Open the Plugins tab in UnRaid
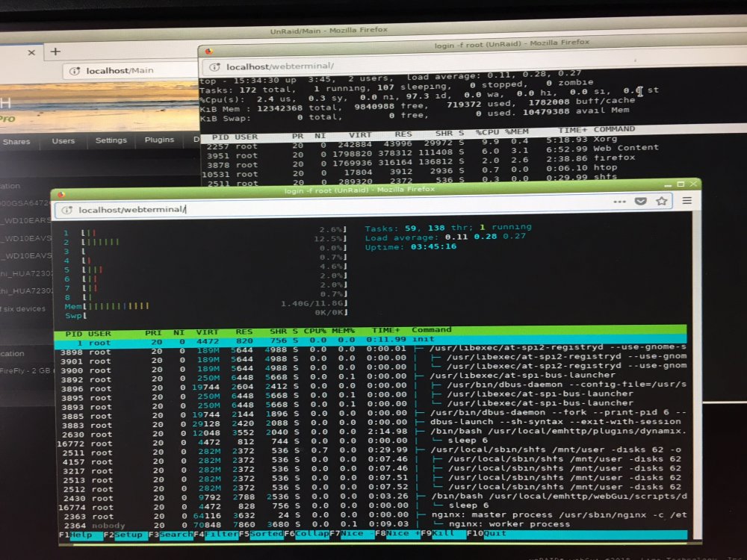 click(159, 140)
